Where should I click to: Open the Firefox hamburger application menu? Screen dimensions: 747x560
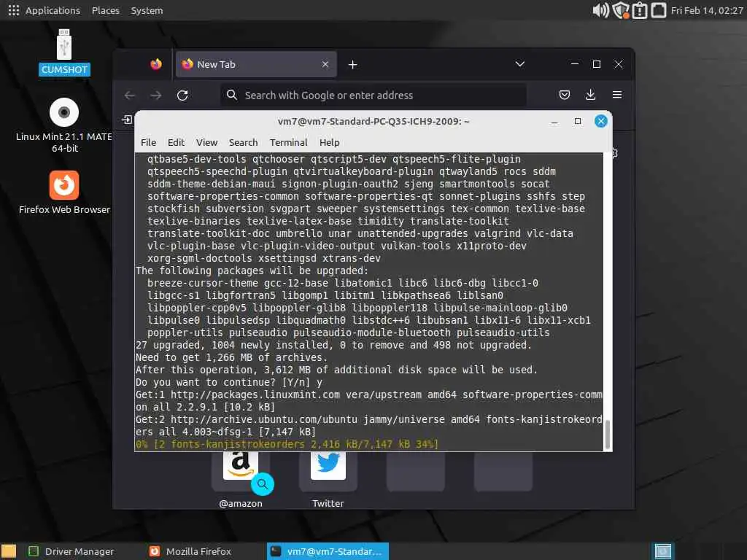click(617, 95)
